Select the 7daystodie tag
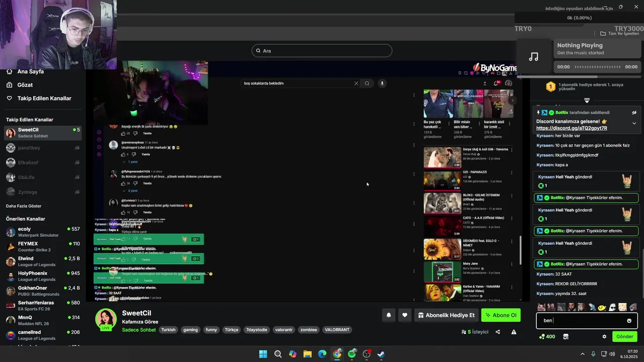 click(x=257, y=330)
